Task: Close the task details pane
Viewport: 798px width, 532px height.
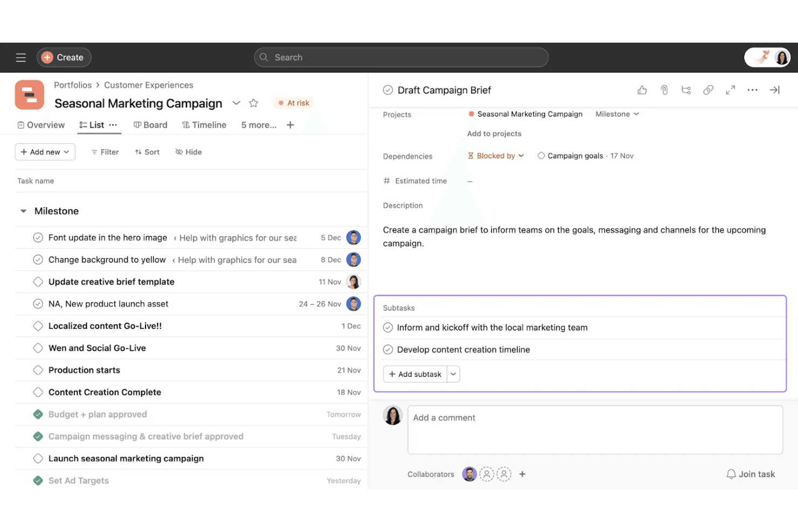Action: click(775, 90)
